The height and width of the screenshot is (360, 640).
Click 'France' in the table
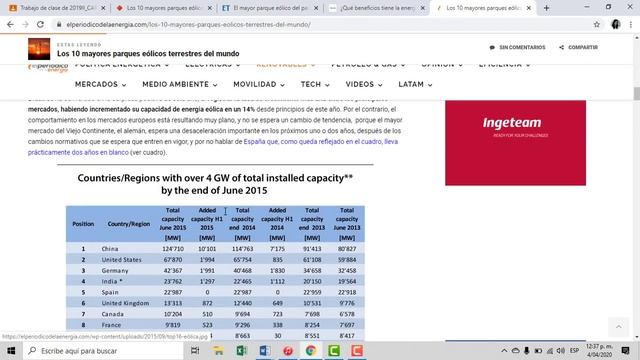point(111,325)
